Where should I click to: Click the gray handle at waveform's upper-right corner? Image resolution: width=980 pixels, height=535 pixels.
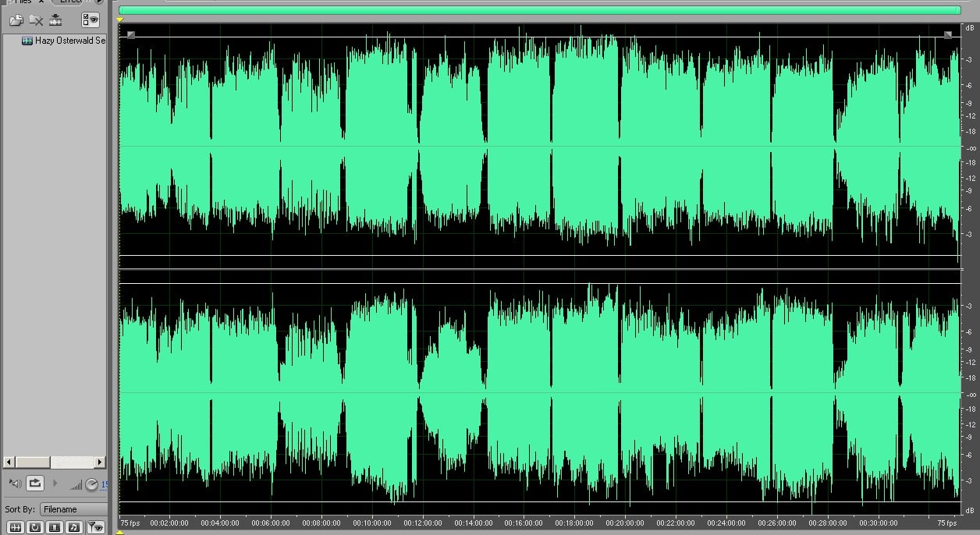point(948,34)
